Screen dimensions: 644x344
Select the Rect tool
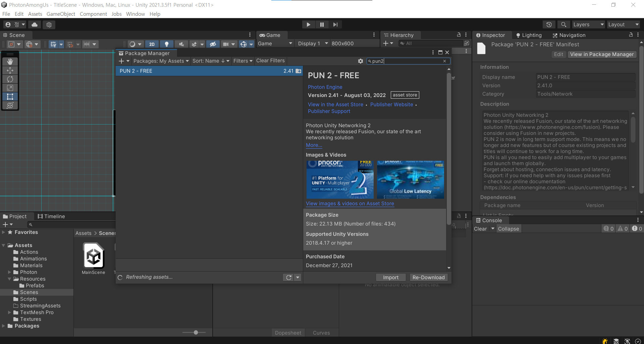pyautogui.click(x=10, y=96)
